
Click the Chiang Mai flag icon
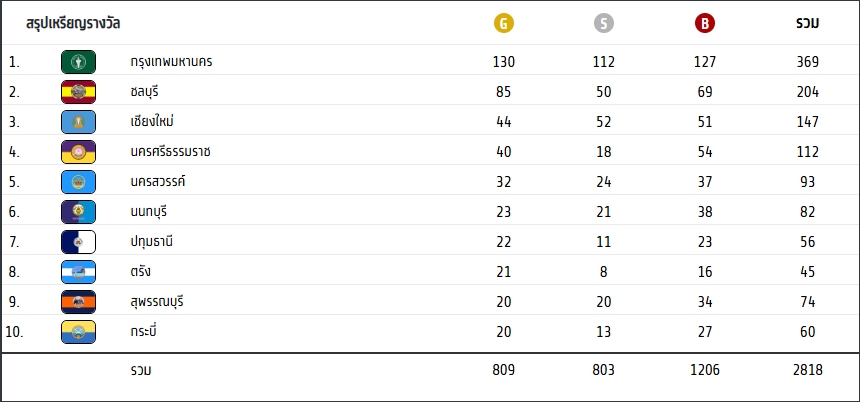click(78, 122)
